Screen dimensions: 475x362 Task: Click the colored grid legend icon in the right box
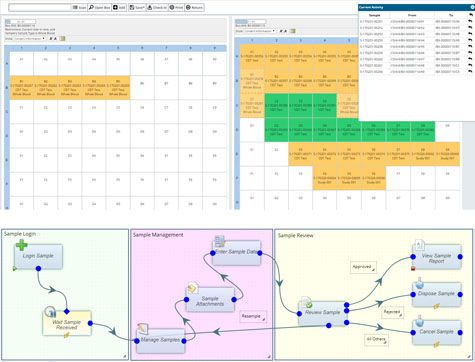point(293,31)
